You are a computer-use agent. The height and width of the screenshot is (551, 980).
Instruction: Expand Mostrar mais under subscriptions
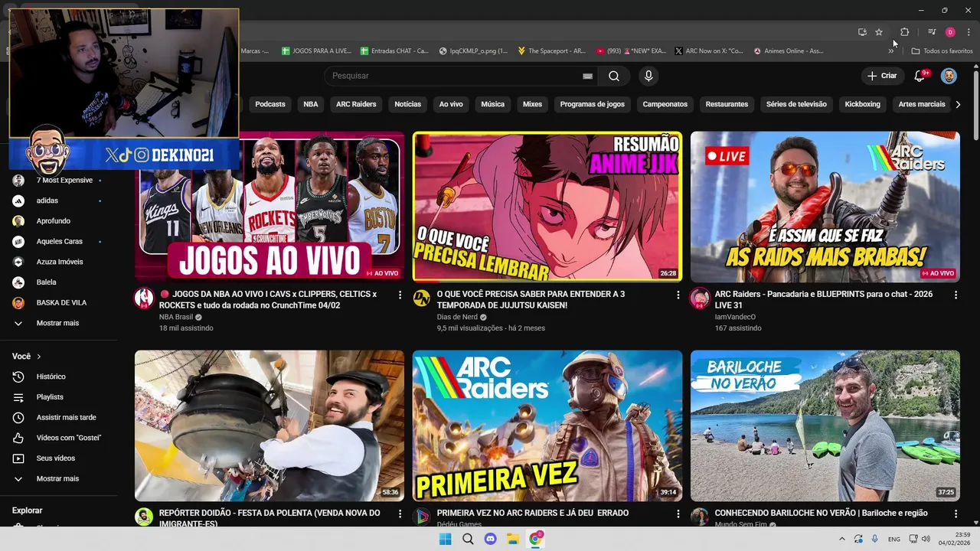pyautogui.click(x=58, y=323)
